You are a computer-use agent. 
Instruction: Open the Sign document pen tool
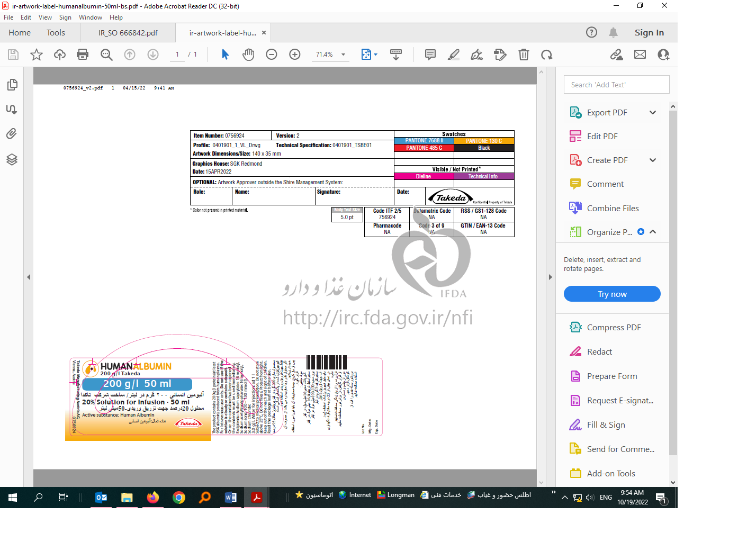click(x=477, y=55)
